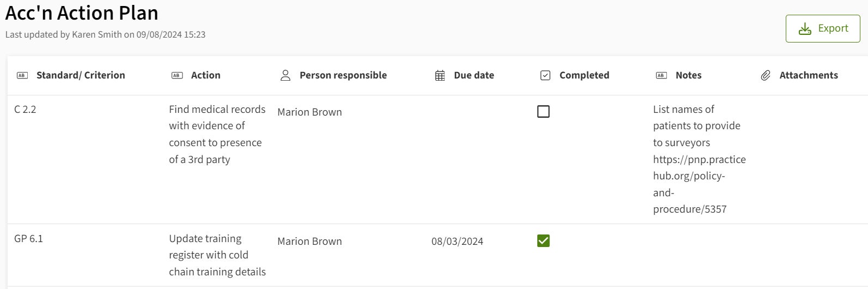Viewport: 868px width, 289px height.
Task: Click Marion Brown in the C 2.2 row
Action: pyautogui.click(x=309, y=112)
